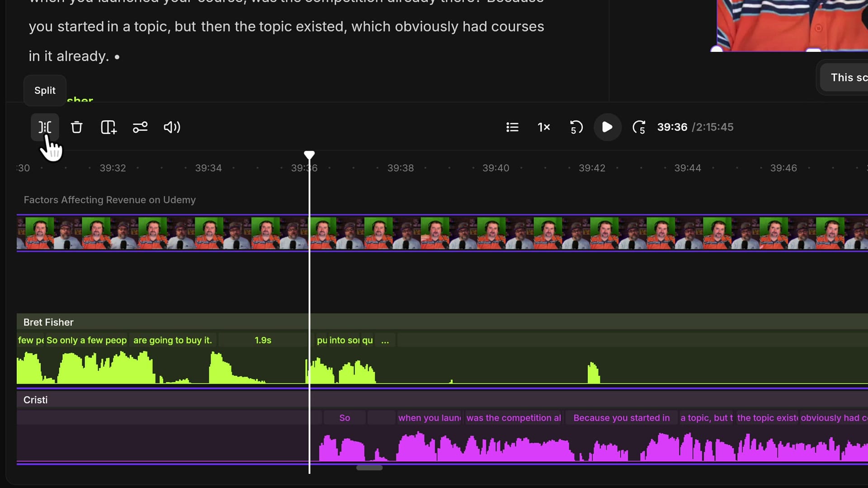
Task: Click the "are going to buy it." clip
Action: pos(173,340)
